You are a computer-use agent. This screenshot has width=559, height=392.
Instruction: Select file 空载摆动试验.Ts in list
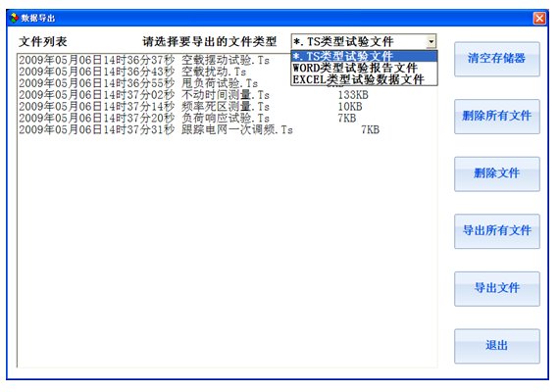coord(227,60)
